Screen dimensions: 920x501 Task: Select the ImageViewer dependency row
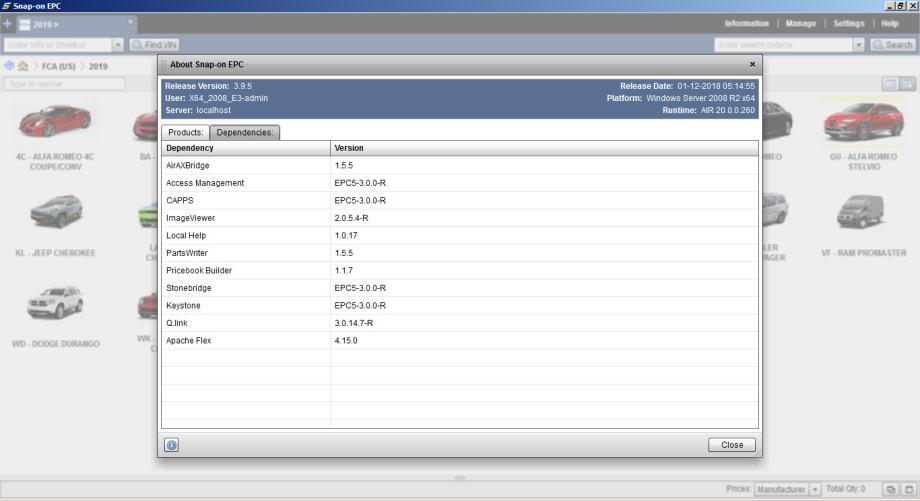point(460,218)
